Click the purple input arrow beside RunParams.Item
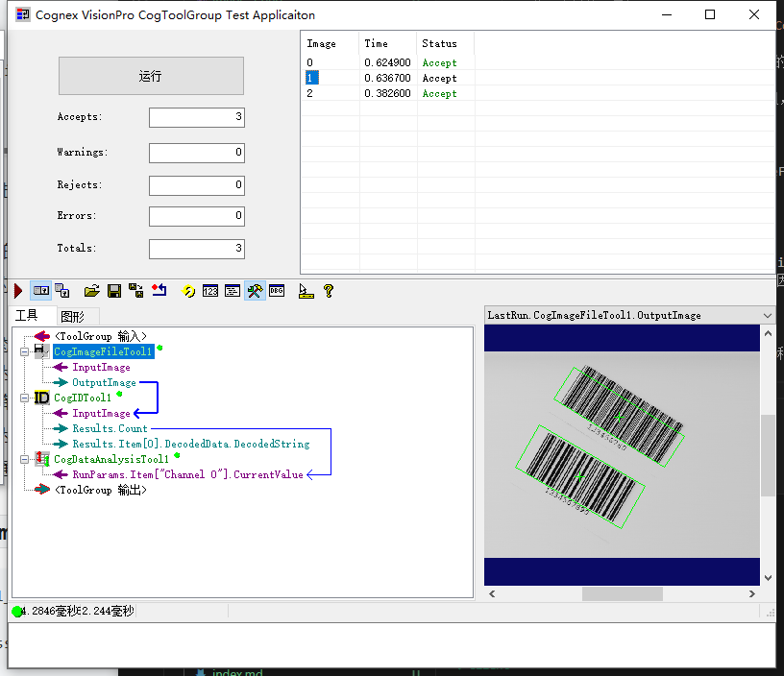Viewport: 784px width, 676px height. tap(61, 474)
